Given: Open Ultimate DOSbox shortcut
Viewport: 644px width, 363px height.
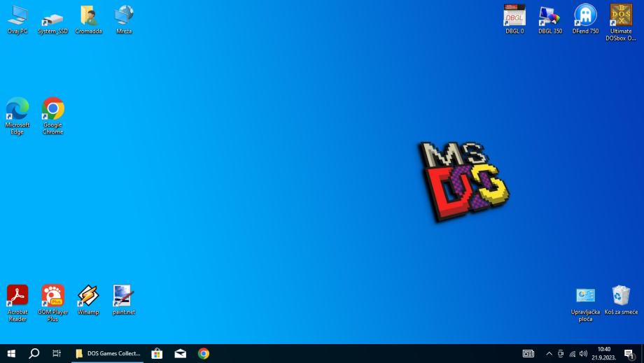Looking at the screenshot, I should tap(621, 22).
